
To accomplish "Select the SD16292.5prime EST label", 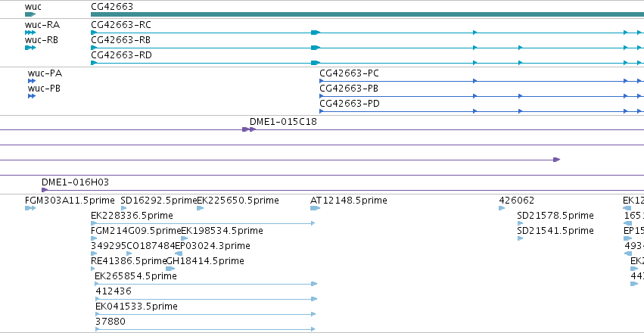I will (159, 201).
